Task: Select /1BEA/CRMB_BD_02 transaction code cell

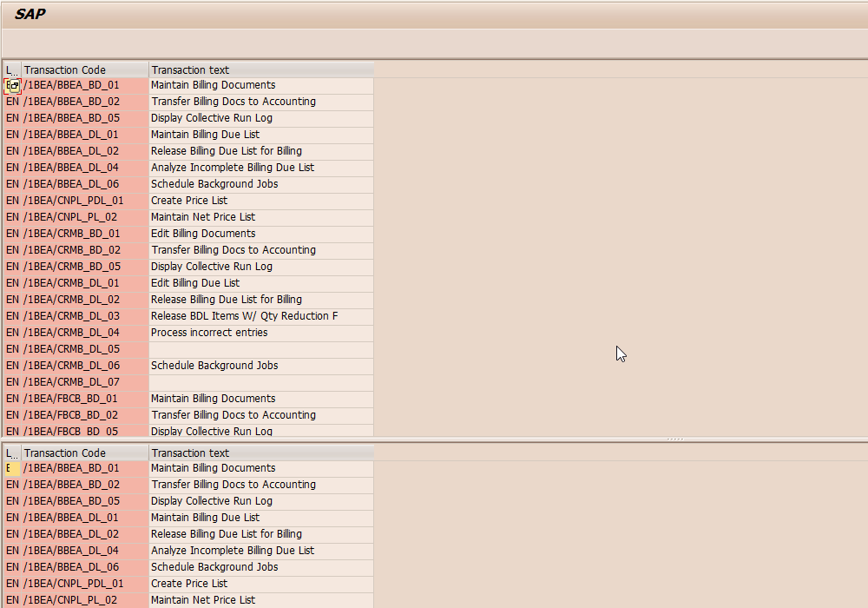Action: click(x=85, y=250)
